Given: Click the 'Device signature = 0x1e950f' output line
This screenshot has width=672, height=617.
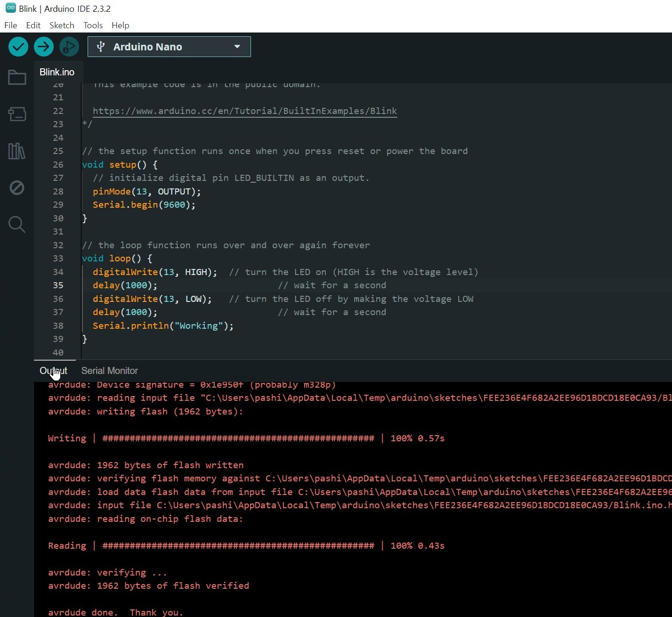Looking at the screenshot, I should coord(192,385).
